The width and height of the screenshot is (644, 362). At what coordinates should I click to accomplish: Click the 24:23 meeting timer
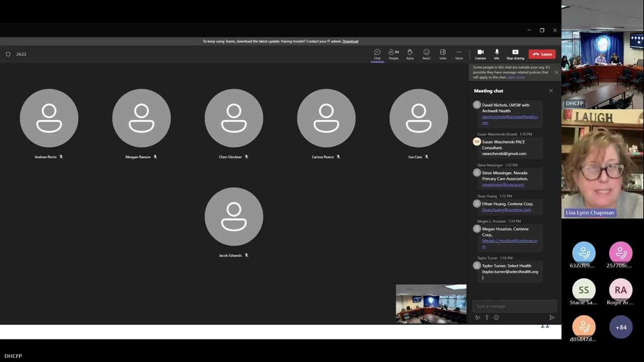[21, 54]
